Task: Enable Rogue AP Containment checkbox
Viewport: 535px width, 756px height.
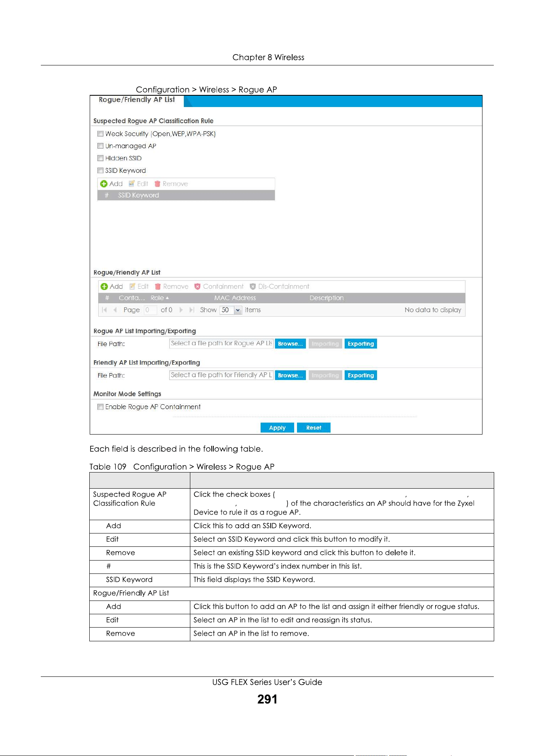Action: coord(100,407)
